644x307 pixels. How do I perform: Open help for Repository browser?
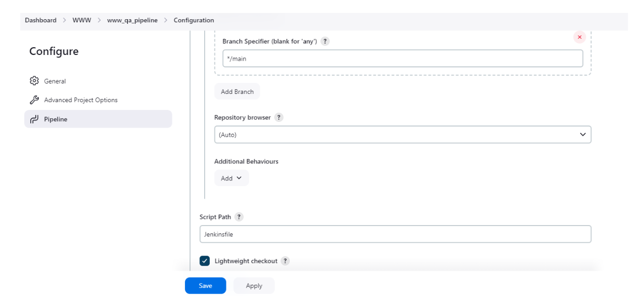[x=279, y=118]
